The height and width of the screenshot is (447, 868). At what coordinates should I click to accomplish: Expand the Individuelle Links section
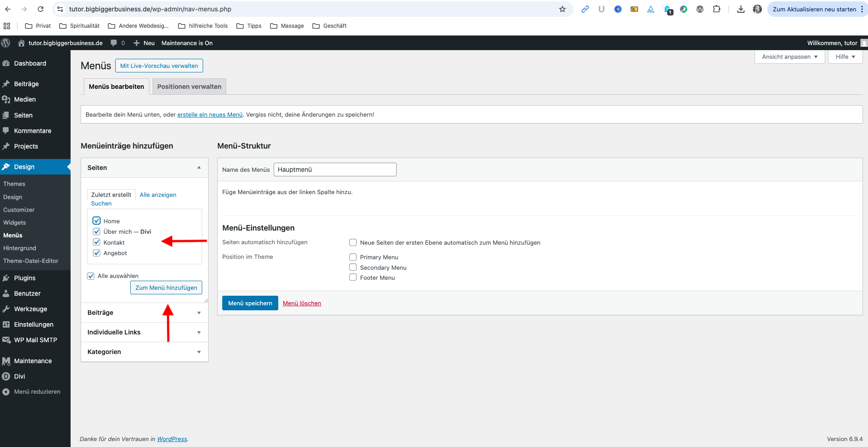(144, 332)
